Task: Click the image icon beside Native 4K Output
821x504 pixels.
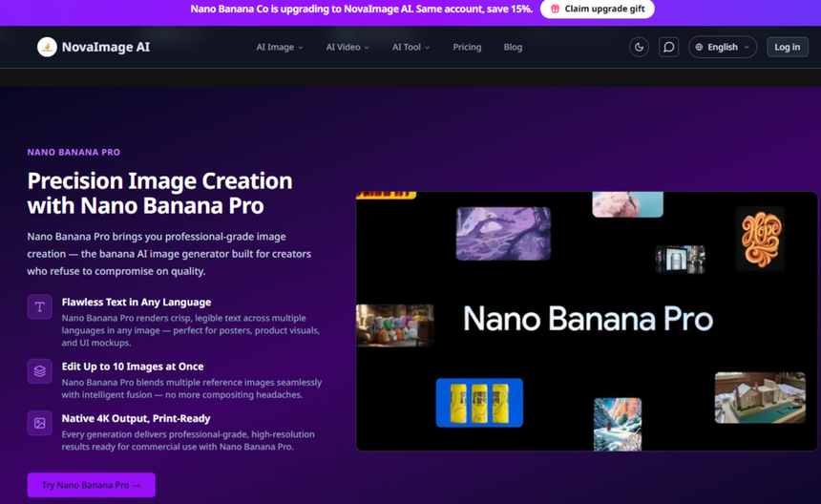Action: point(40,423)
